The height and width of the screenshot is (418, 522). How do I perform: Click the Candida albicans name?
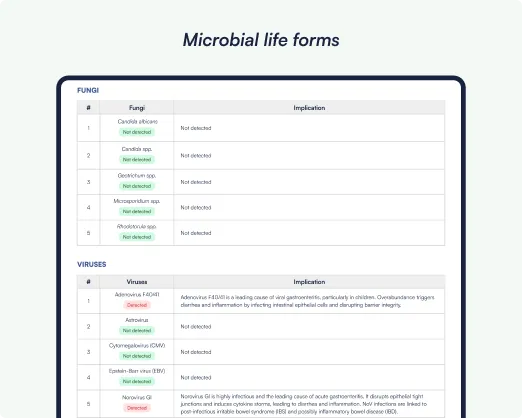137,121
